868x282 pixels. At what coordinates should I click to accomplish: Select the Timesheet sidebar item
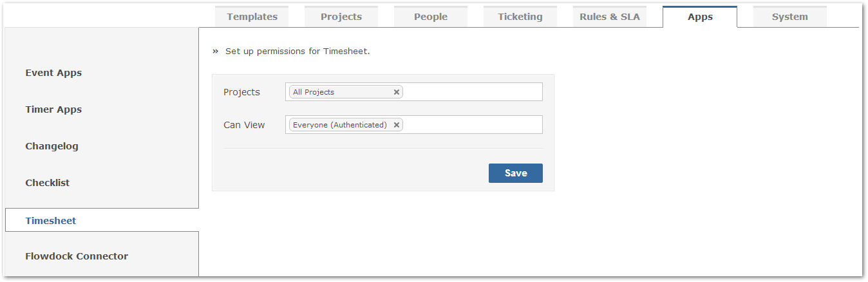point(51,220)
